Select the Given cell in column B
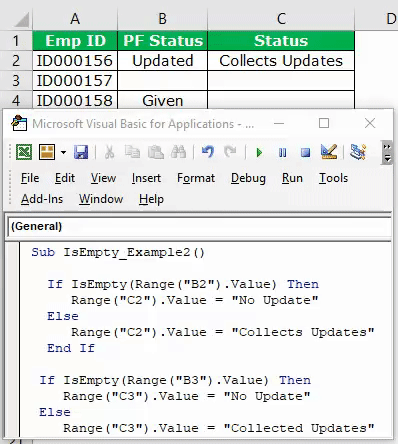 (163, 100)
